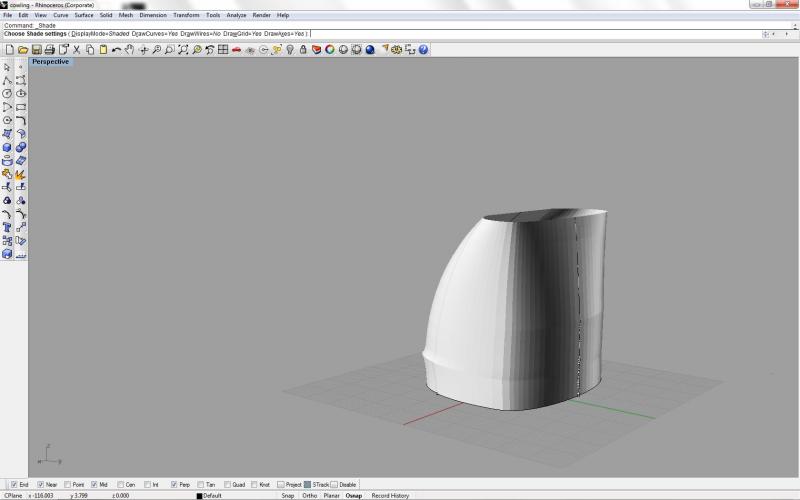Click the New file icon
The width and height of the screenshot is (800, 500).
point(9,49)
